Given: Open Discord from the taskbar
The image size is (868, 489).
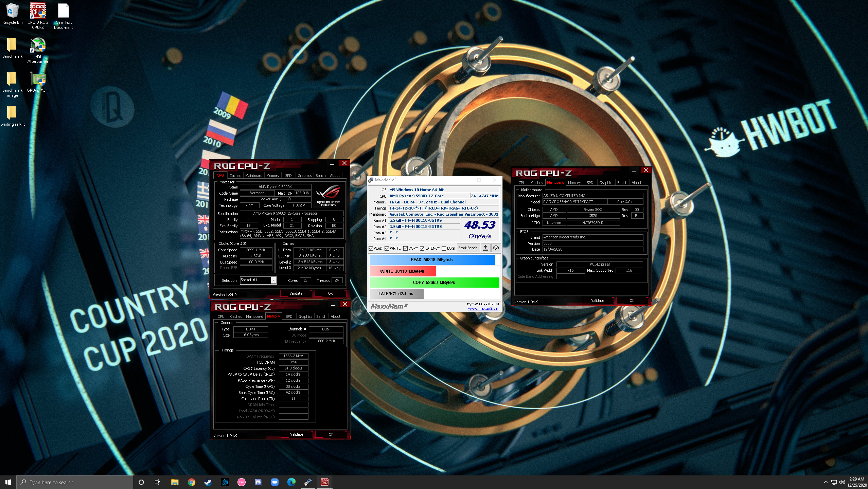Looking at the screenshot, I should pos(258,482).
